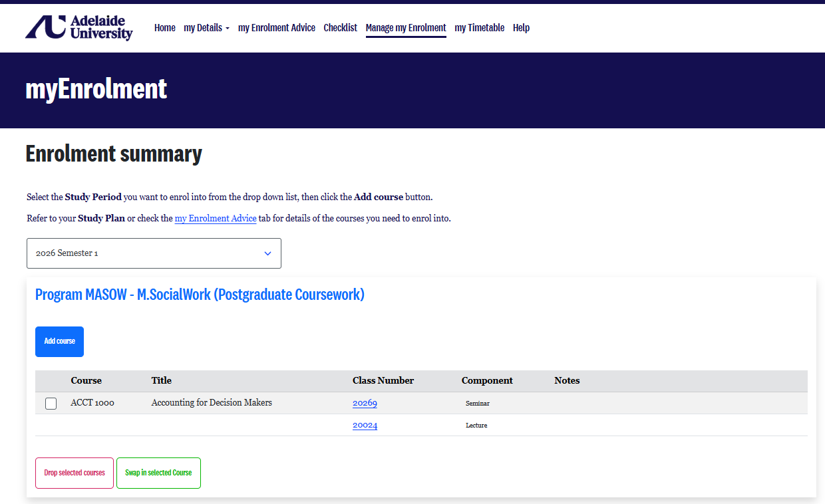Click Drop selected courses button
825x504 pixels.
point(75,473)
